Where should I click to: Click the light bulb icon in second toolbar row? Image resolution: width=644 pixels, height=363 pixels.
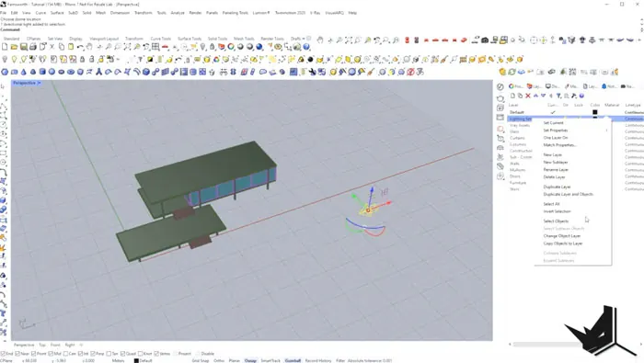(15, 60)
